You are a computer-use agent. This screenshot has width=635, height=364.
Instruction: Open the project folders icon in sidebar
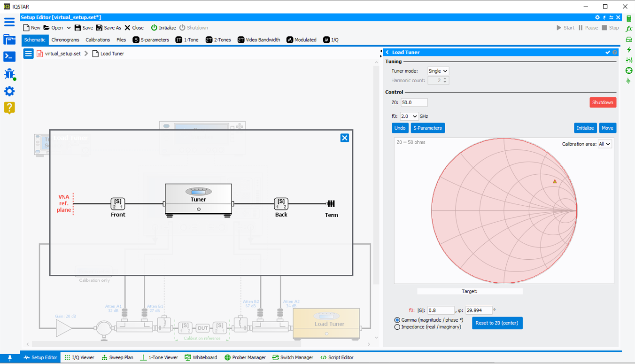pos(9,39)
